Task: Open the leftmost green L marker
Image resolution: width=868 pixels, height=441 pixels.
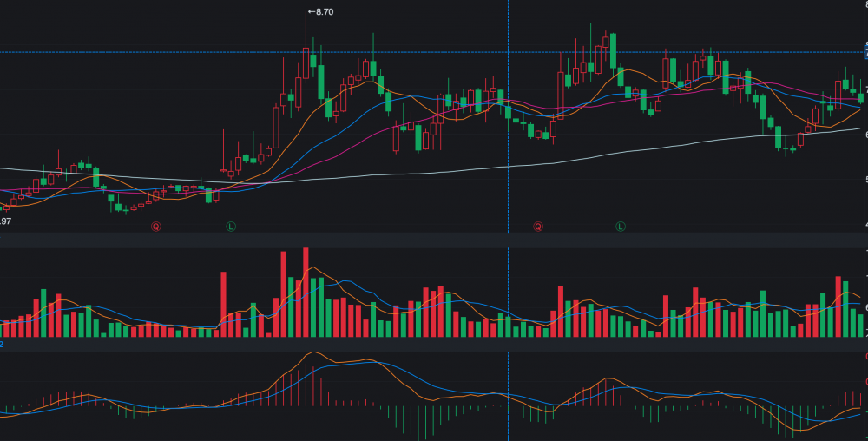Action: click(x=231, y=227)
